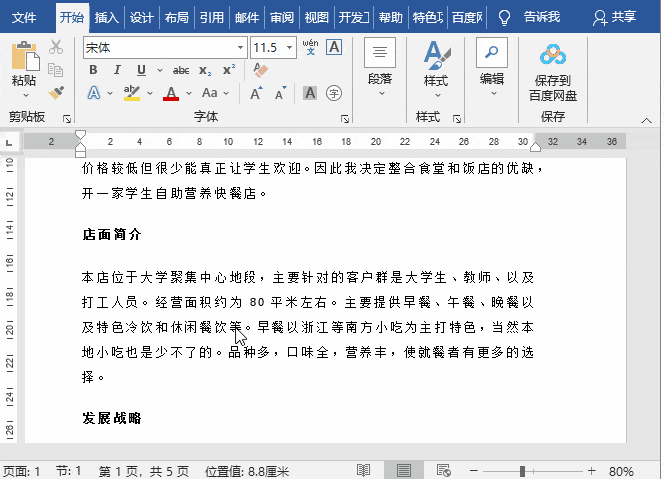Switch to the Review (审阅) tab
Screen dimensions: 664x479
(282, 17)
